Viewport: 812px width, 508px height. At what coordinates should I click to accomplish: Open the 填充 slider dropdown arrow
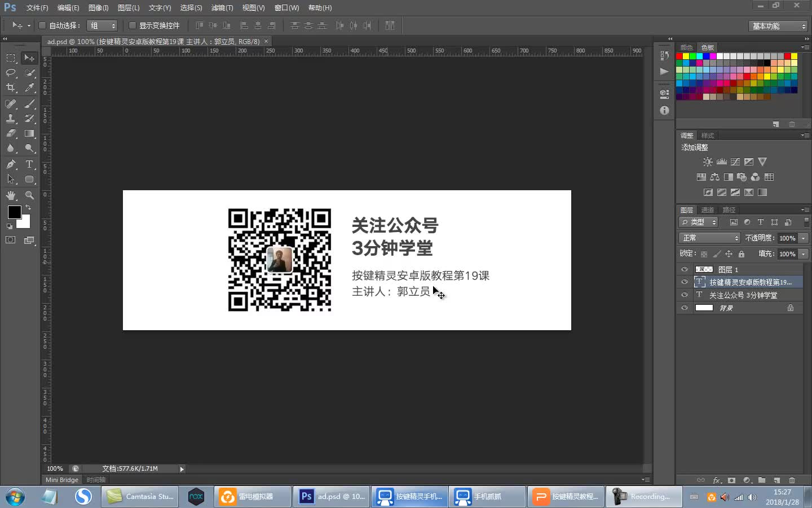pos(804,254)
